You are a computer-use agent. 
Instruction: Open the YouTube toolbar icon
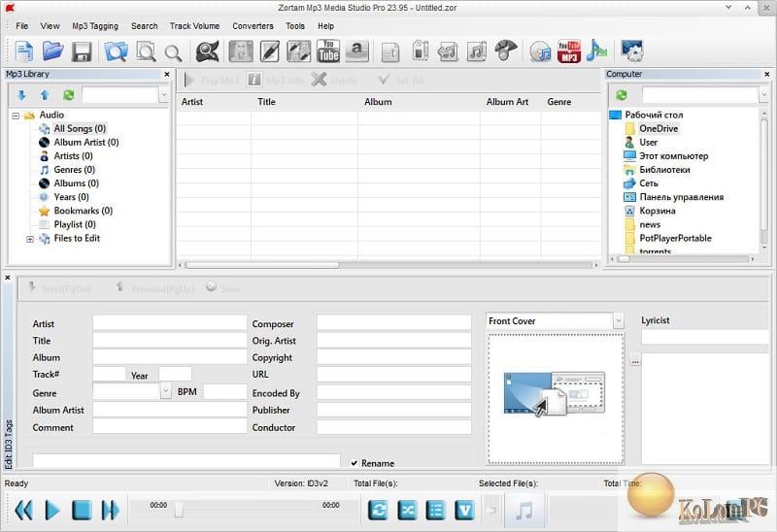[x=327, y=51]
